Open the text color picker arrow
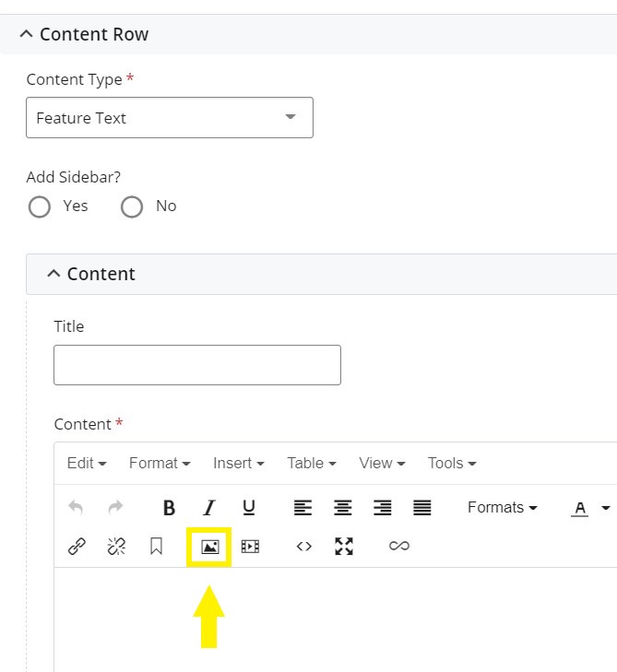Viewport: 617px width, 672px height. 606,508
